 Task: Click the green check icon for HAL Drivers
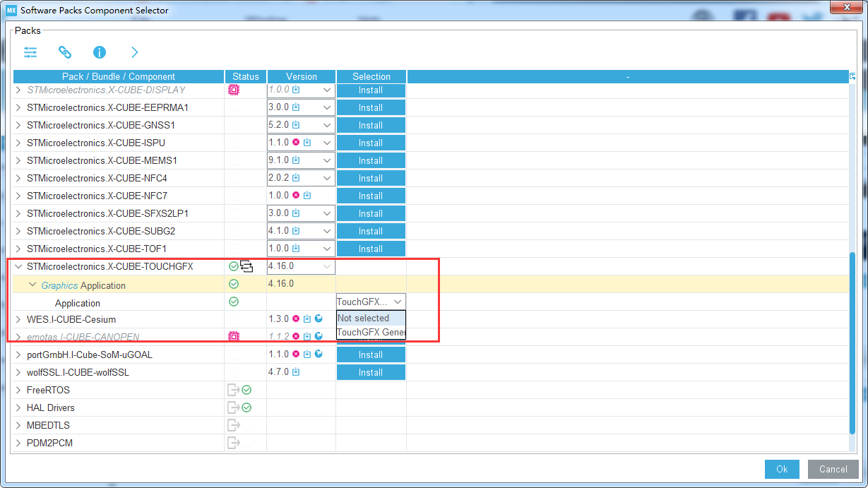pyautogui.click(x=246, y=407)
